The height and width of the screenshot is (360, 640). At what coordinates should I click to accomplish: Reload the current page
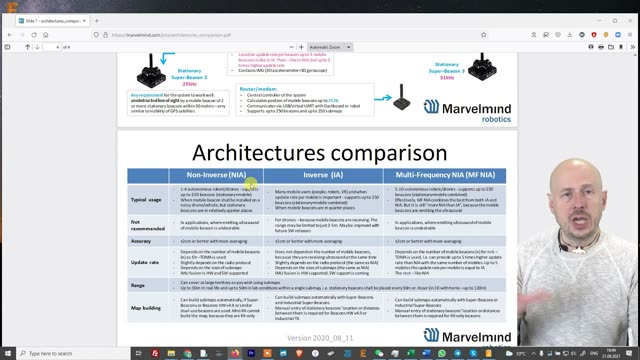[34, 35]
